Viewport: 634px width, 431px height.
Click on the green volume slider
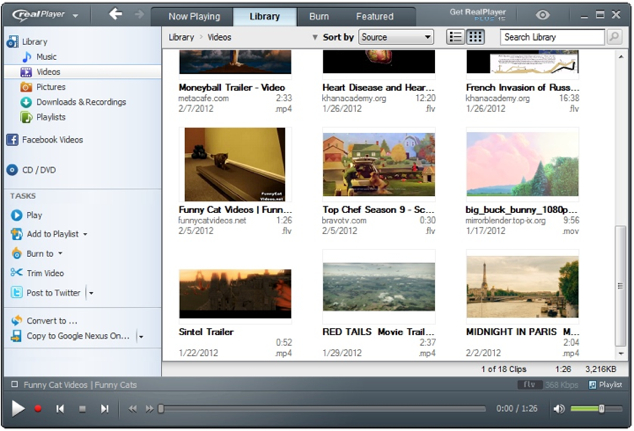pos(596,409)
